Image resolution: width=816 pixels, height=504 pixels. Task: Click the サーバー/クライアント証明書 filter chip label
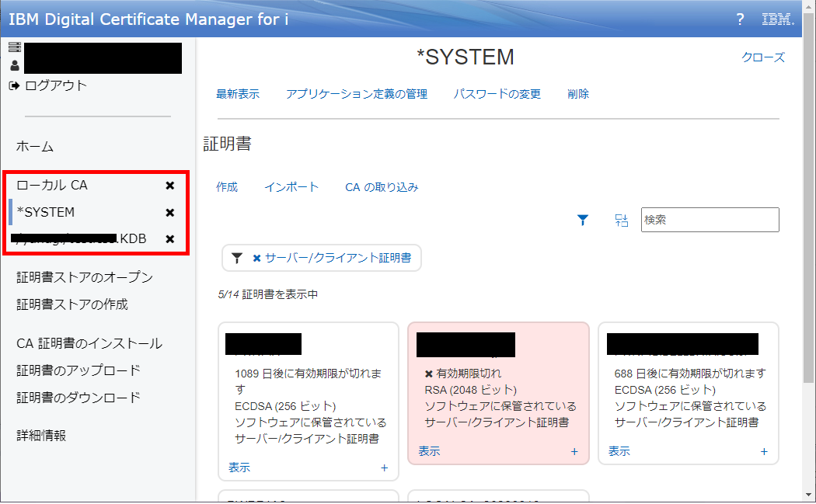(338, 258)
